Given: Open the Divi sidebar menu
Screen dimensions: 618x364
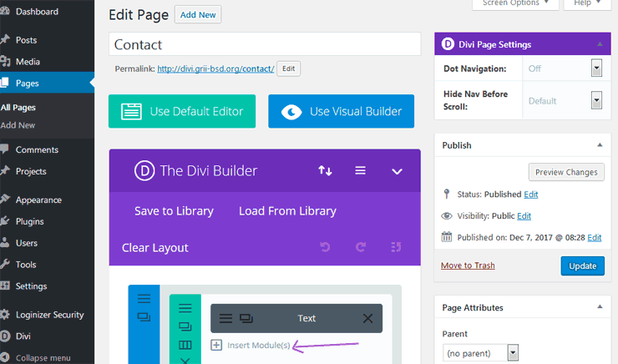Looking at the screenshot, I should pyautogui.click(x=23, y=336).
